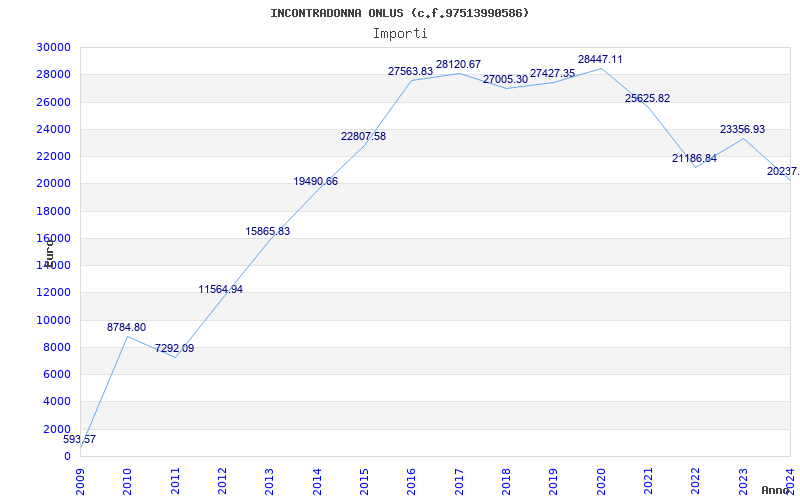
Task: Select the 2021 year axis label
Action: click(648, 482)
